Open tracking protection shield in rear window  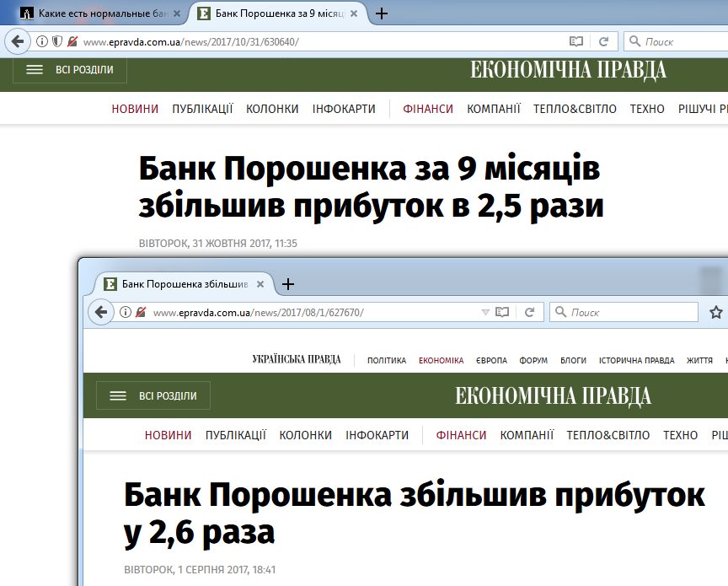click(x=57, y=42)
